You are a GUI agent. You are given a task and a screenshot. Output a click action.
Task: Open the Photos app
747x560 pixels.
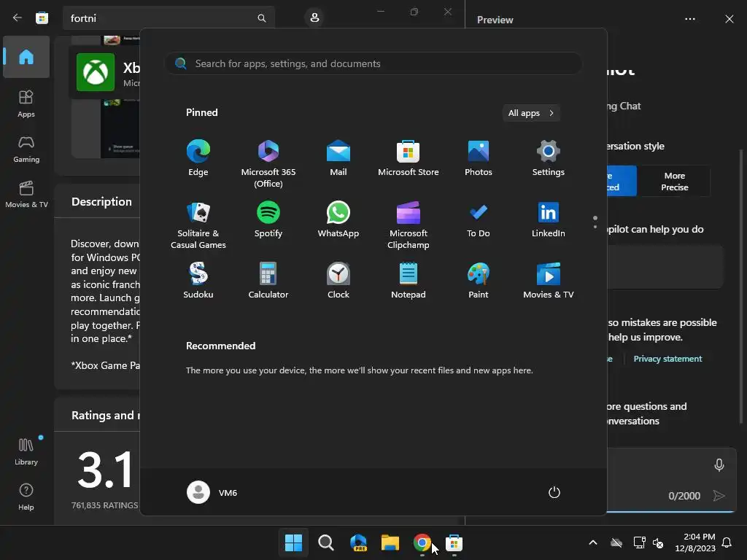479,158
